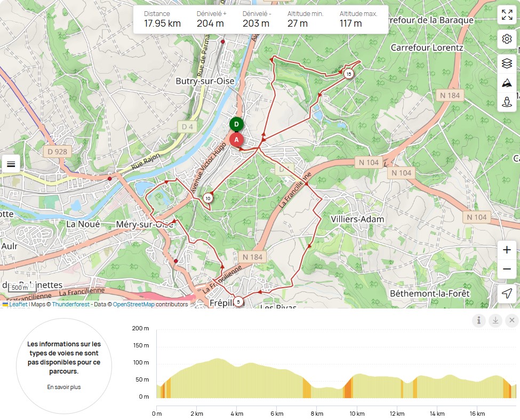
Task: Open the hamburger side menu
Action: click(11, 164)
